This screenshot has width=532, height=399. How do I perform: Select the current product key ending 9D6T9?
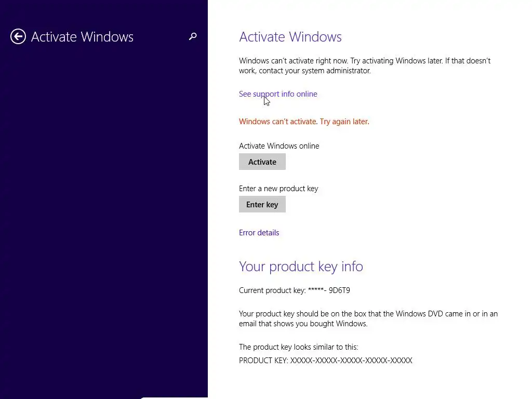coord(295,290)
